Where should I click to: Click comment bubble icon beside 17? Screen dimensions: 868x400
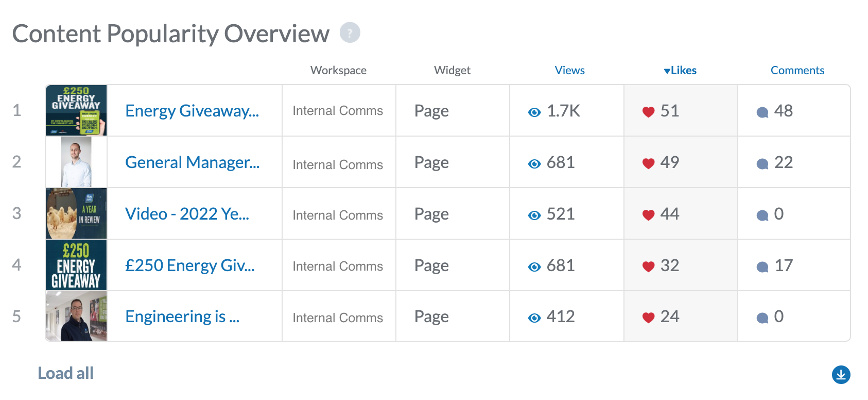(x=762, y=267)
